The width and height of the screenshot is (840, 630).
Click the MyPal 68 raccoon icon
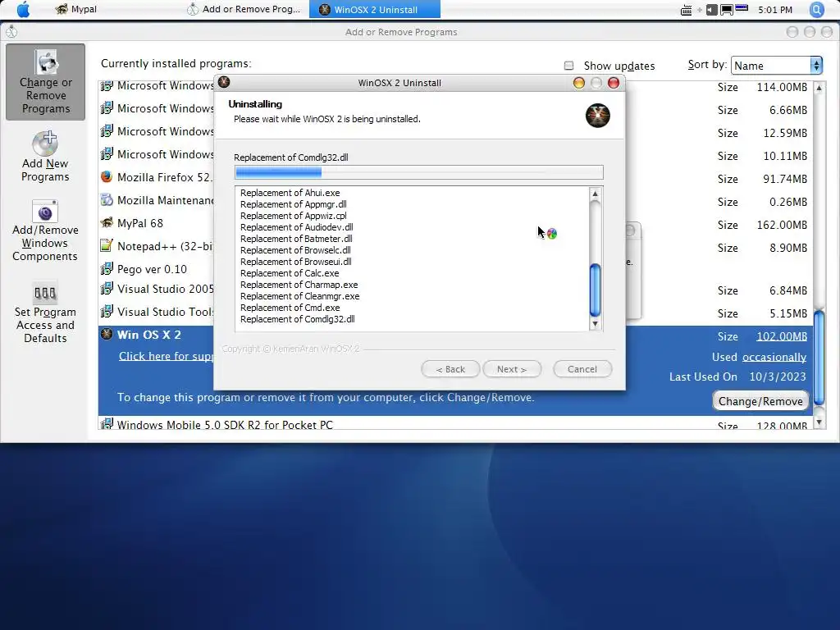pyautogui.click(x=107, y=223)
